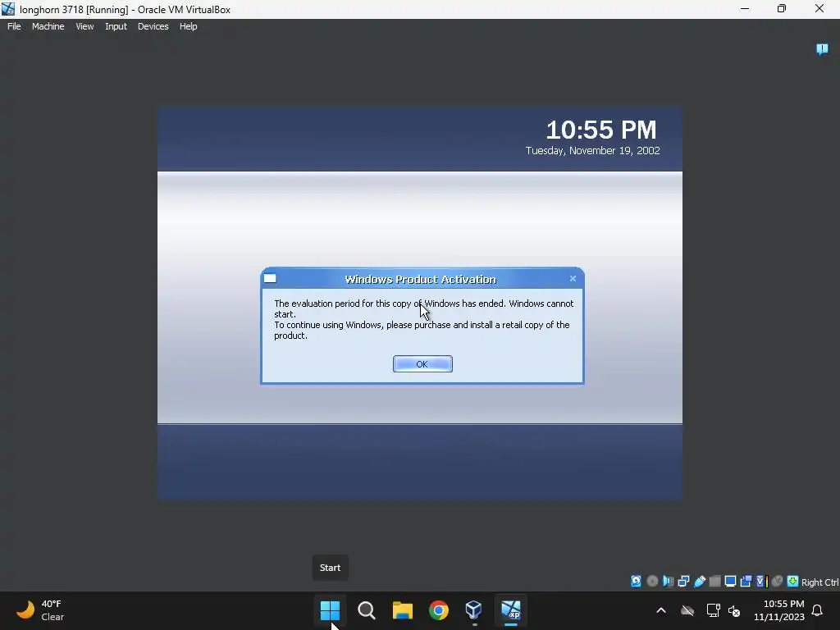The width and height of the screenshot is (840, 630).
Task: Click the audio indicator in the status bar
Action: click(668, 582)
